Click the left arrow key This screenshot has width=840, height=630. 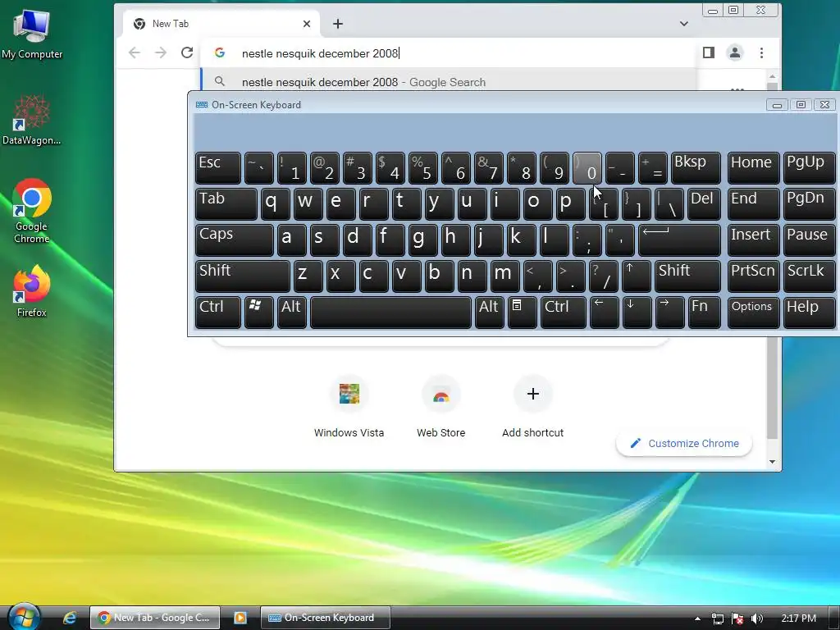click(x=604, y=313)
